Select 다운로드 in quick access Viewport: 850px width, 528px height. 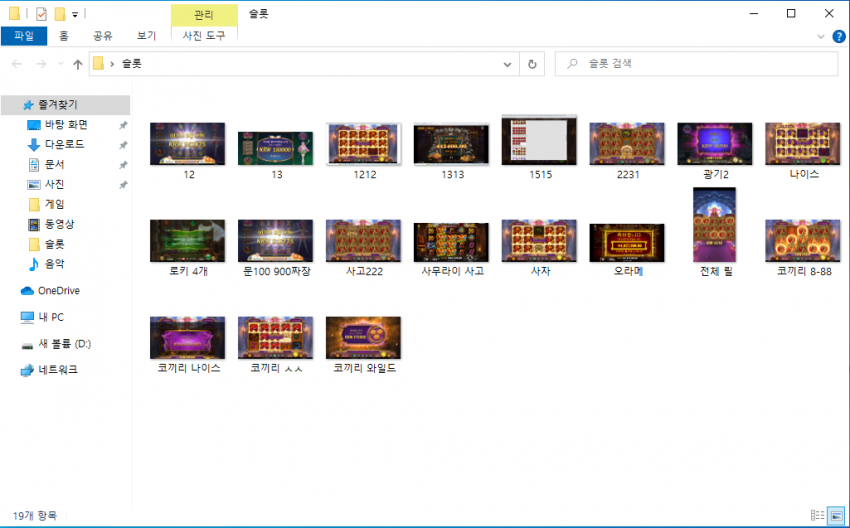65,144
